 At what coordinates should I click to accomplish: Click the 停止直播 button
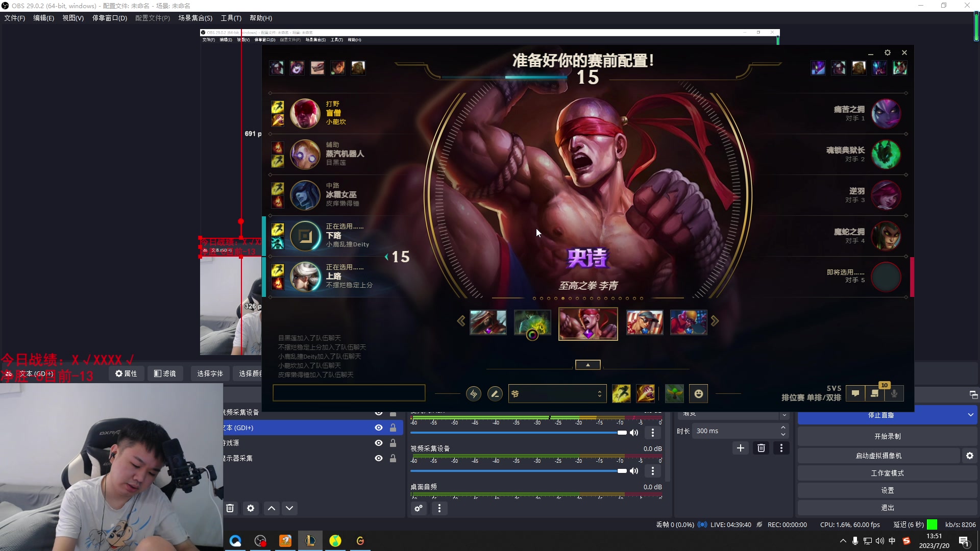[x=881, y=415]
